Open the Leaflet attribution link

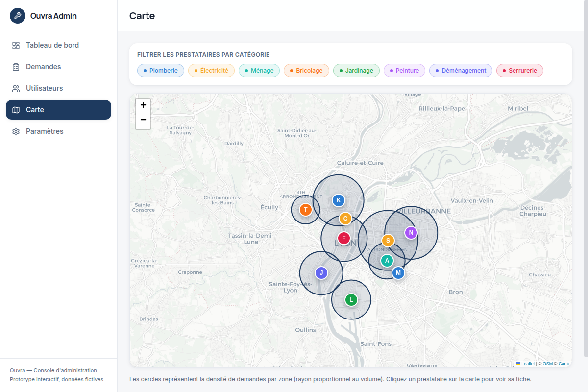click(525, 364)
